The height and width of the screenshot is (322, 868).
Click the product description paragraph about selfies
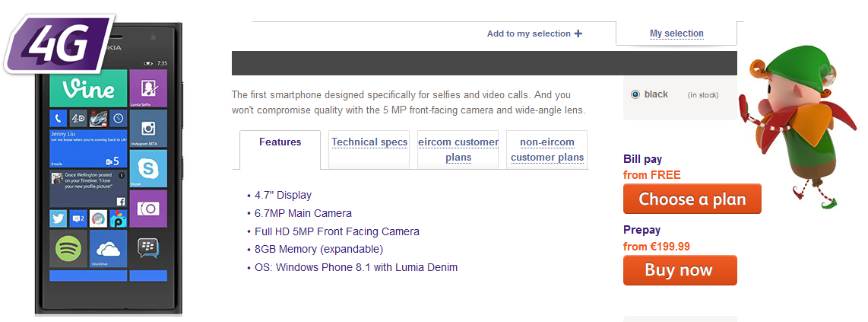pyautogui.click(x=408, y=103)
